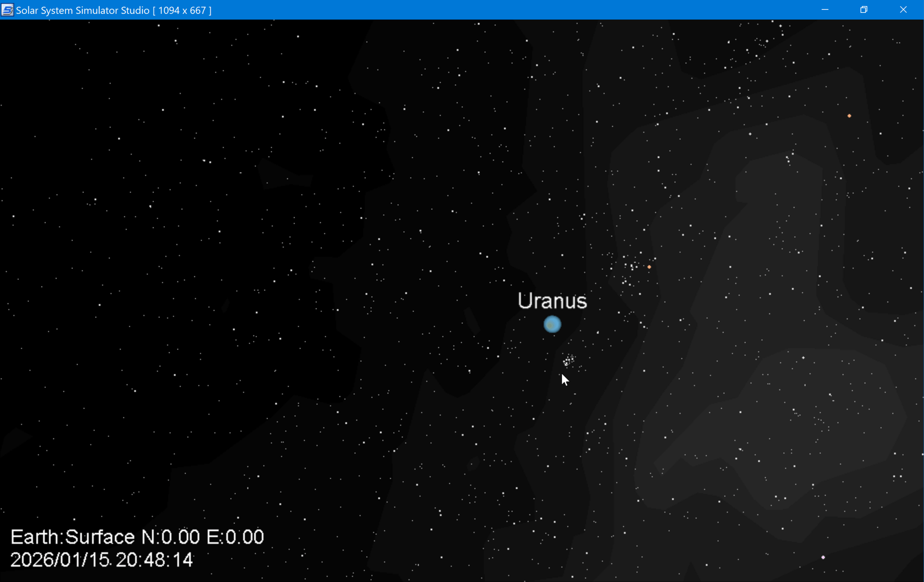Select the Uranus text label
The image size is (924, 582).
(552, 301)
